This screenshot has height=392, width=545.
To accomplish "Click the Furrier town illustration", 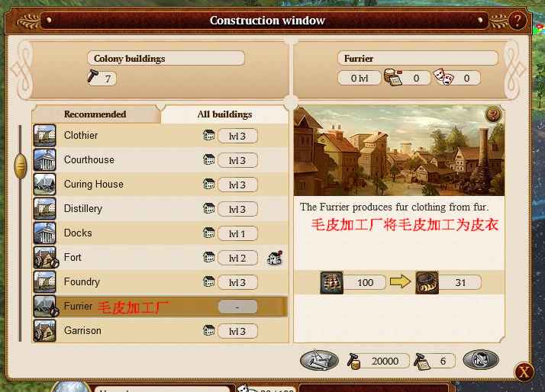I will [x=399, y=151].
